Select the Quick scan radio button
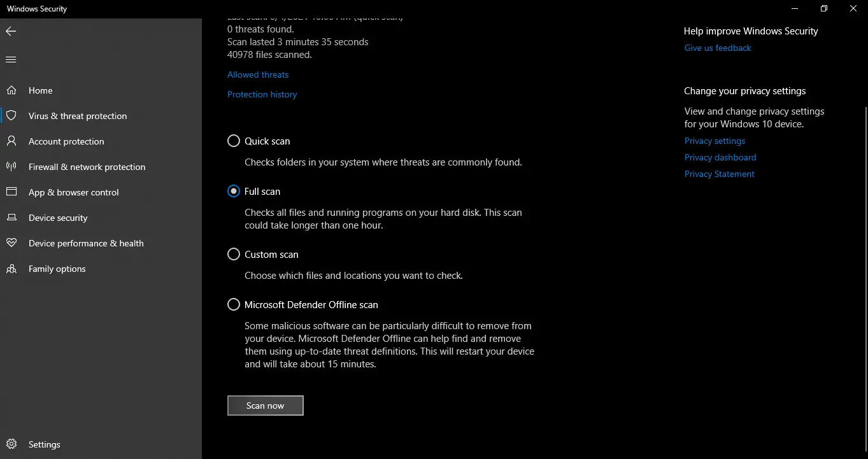 pos(234,141)
